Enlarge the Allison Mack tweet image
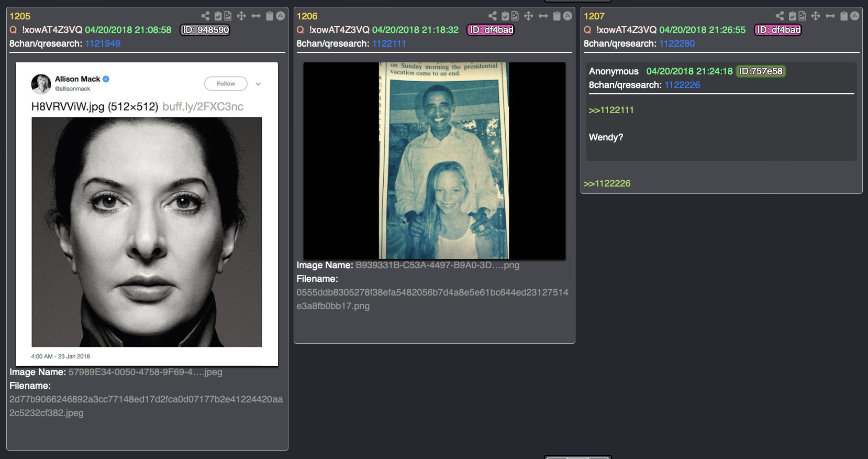This screenshot has width=868, height=459. click(x=147, y=214)
